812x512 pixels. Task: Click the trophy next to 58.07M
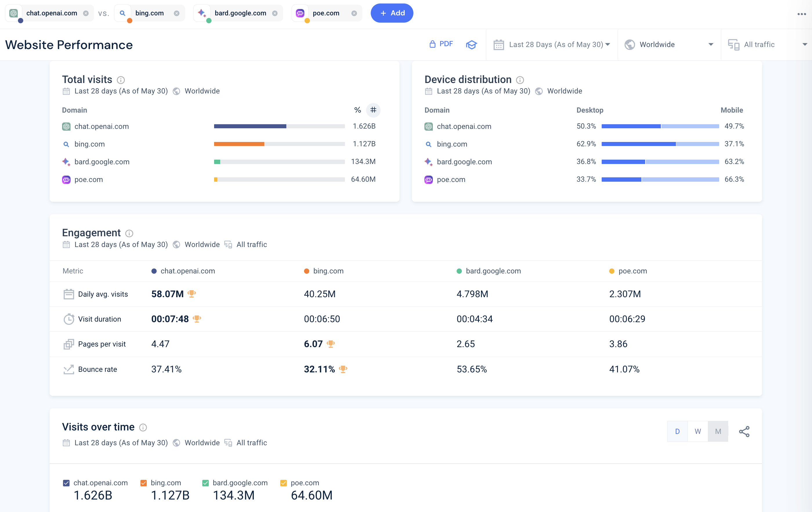191,293
